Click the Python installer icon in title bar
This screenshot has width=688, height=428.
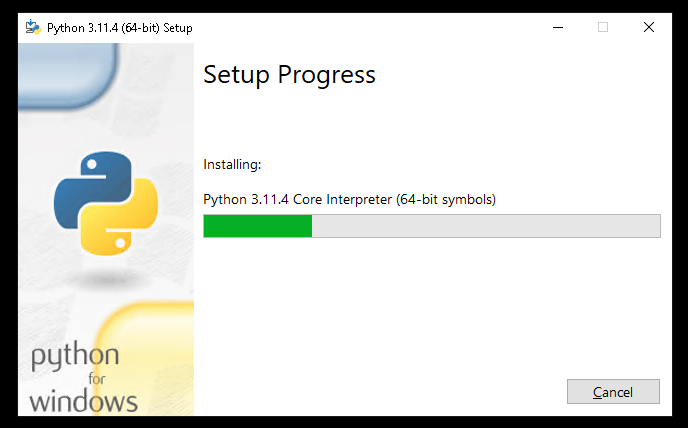[x=33, y=27]
